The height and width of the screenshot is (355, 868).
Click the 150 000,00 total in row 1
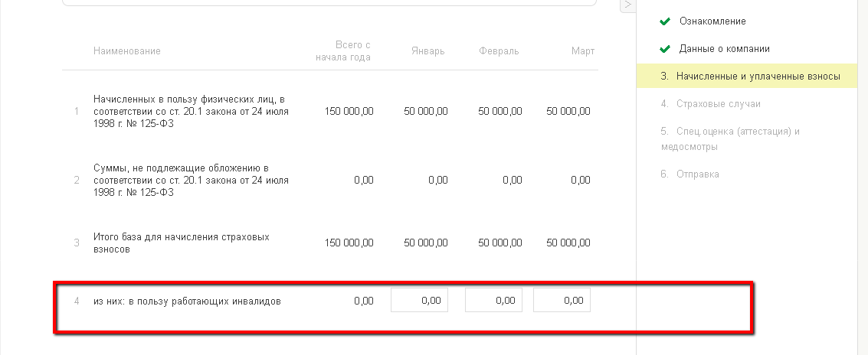pyautogui.click(x=349, y=111)
